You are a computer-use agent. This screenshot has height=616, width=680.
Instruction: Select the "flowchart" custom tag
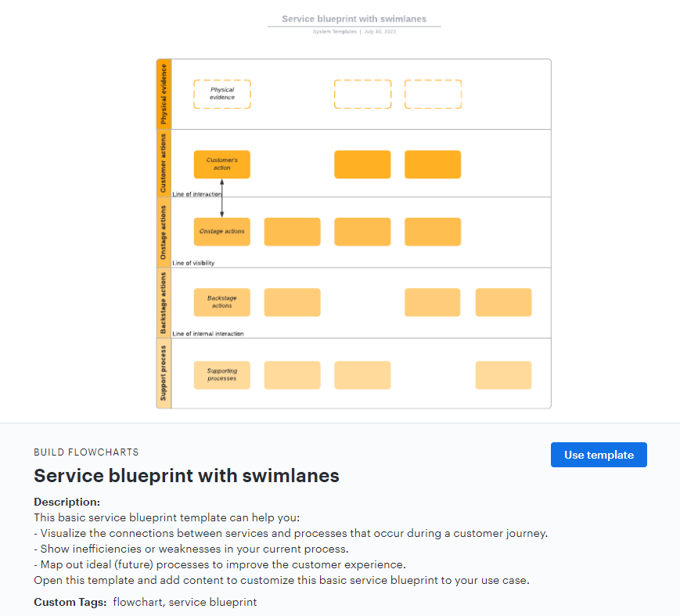pyautogui.click(x=138, y=602)
